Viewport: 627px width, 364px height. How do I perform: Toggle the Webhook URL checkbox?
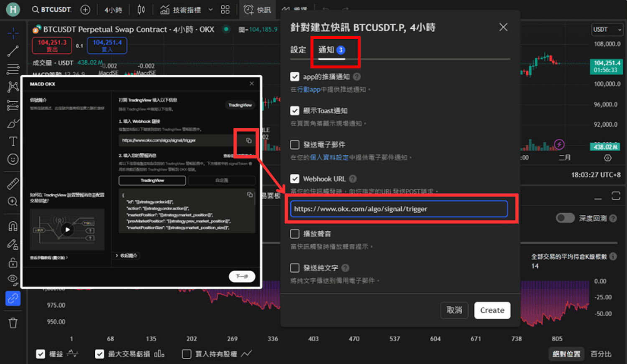(x=295, y=179)
